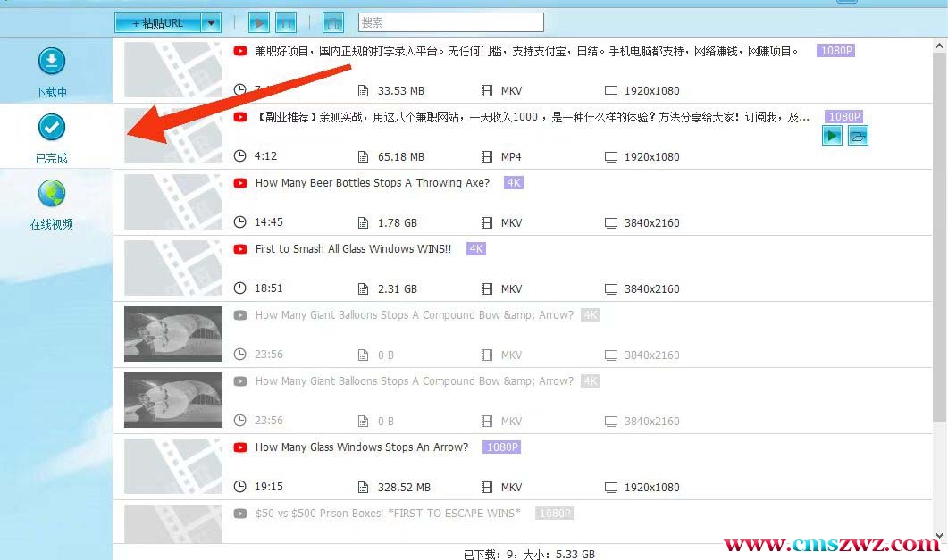Select 'How Many Glass Windows Stops An Arrow?'

[361, 447]
